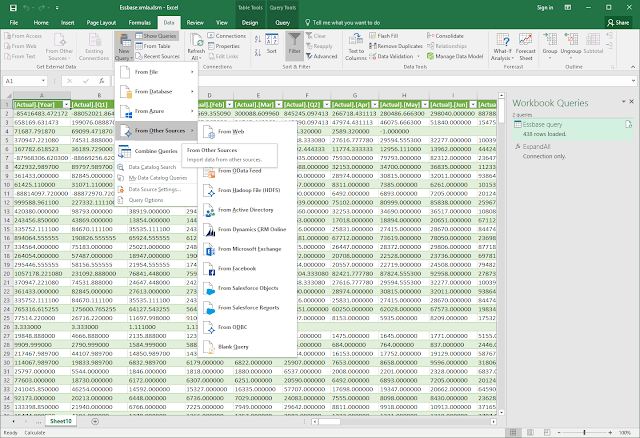Open [Actual].[Q2] column filter dropdown
640x438 pixels.
(x=327, y=104)
